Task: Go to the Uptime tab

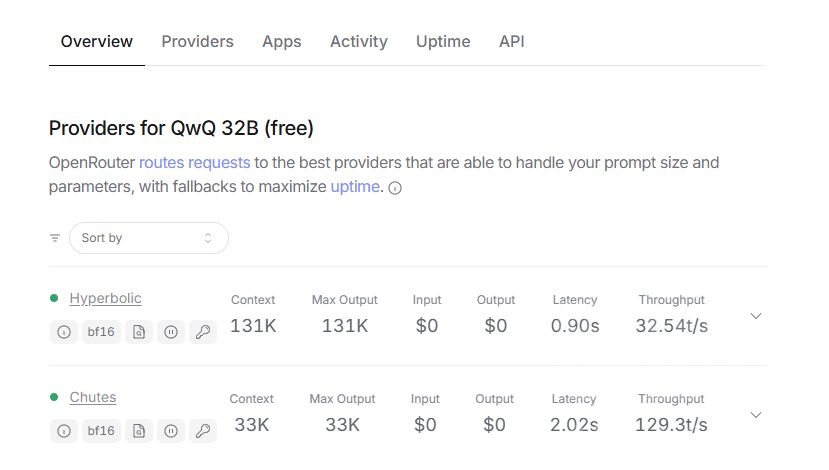Action: [x=443, y=42]
